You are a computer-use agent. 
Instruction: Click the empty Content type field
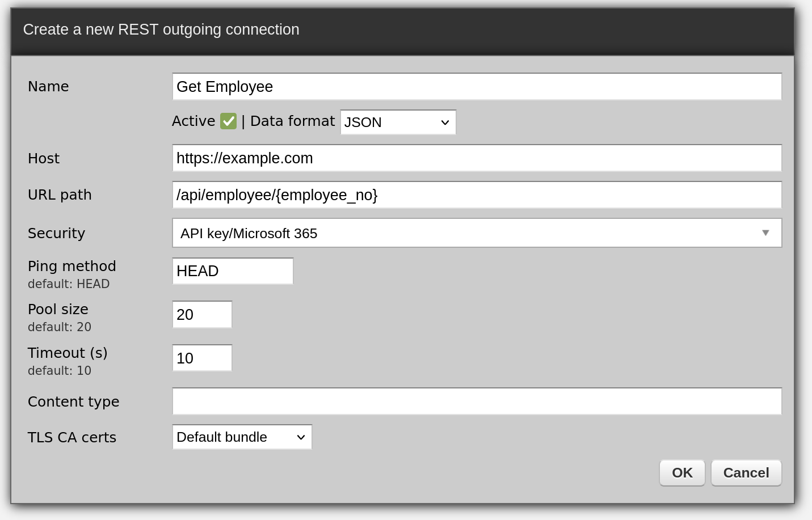pos(477,401)
